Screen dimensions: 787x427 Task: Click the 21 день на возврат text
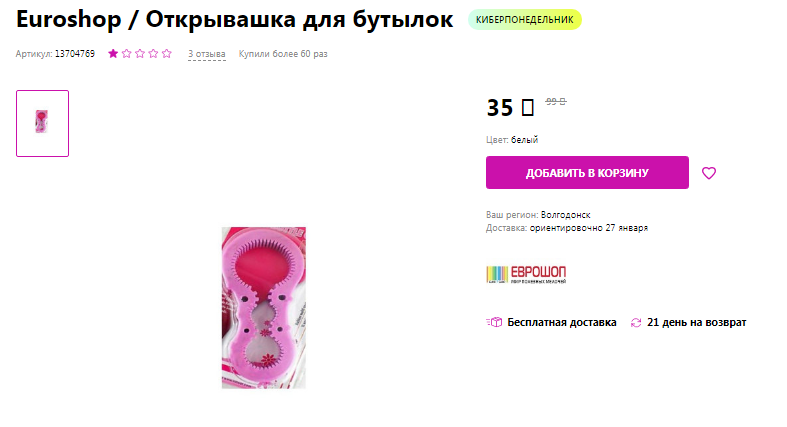(697, 323)
